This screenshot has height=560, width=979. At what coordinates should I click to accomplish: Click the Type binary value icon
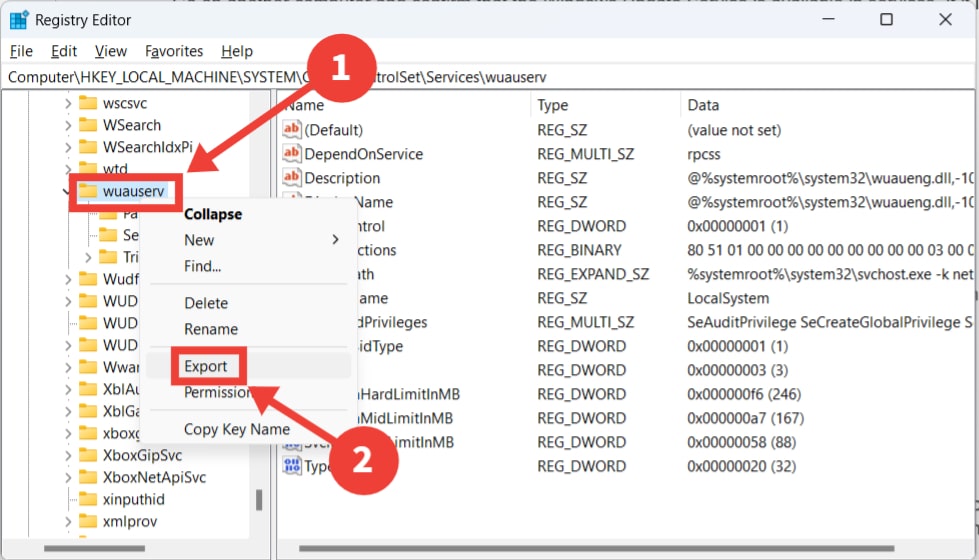292,466
